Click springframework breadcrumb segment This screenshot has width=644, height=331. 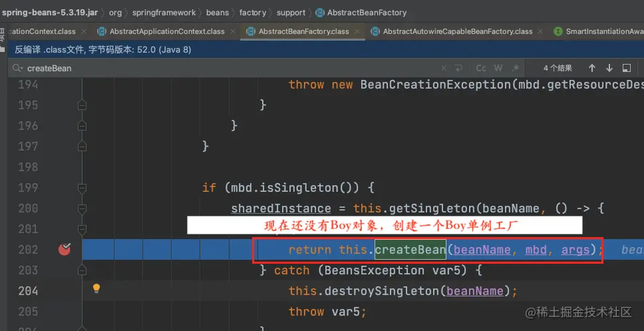[x=164, y=13]
